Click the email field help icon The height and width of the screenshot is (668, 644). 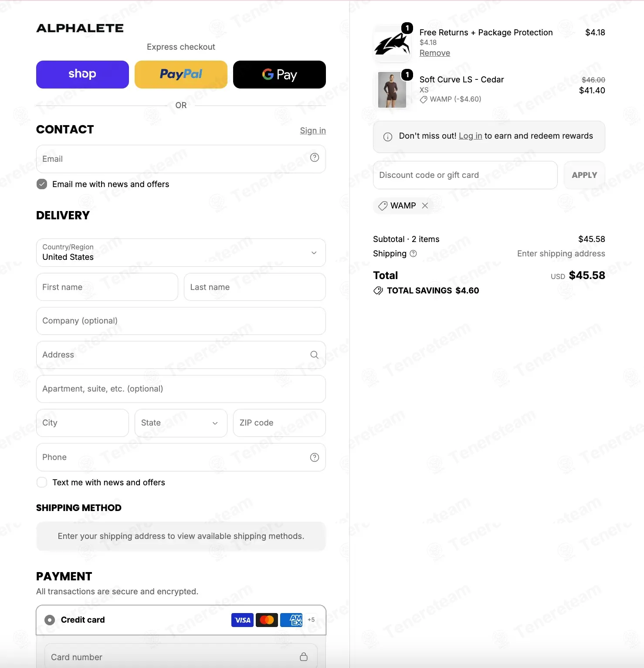coord(314,158)
